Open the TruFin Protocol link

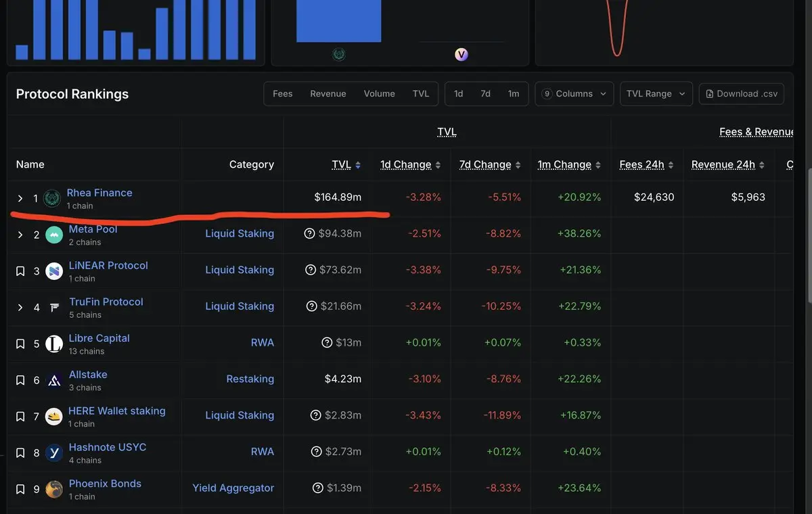click(x=106, y=302)
